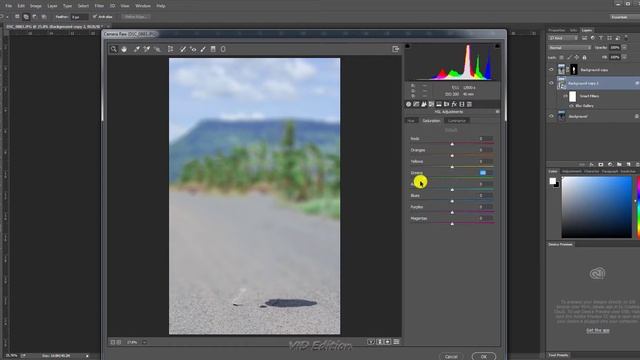This screenshot has height=360, width=640.
Task: Open the Fill slider dropdown arrow
Action: click(x=624, y=58)
